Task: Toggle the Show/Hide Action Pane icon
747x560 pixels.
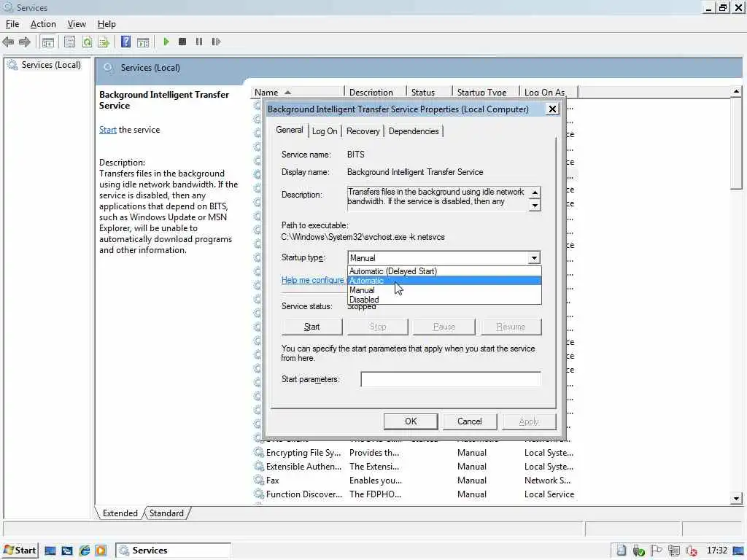Action: point(143,42)
